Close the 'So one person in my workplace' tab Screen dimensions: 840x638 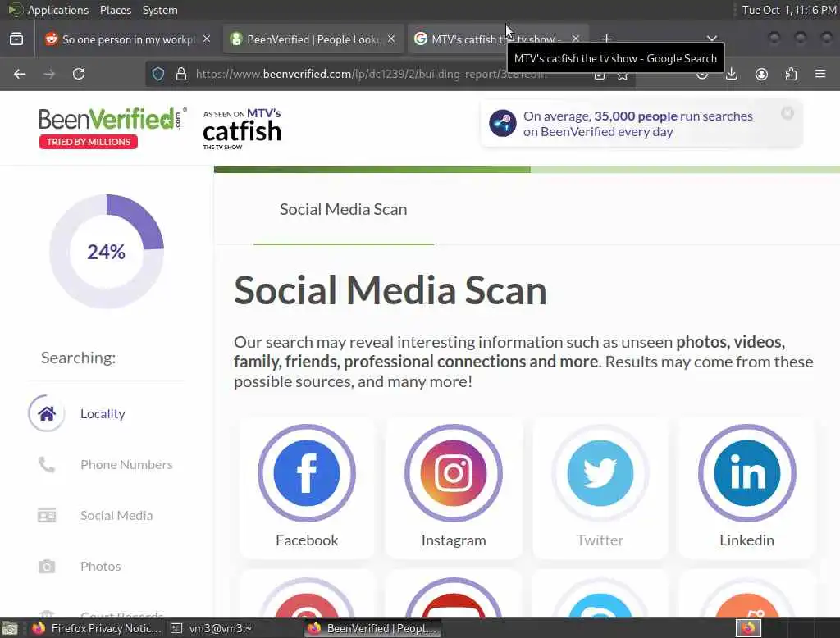[207, 39]
